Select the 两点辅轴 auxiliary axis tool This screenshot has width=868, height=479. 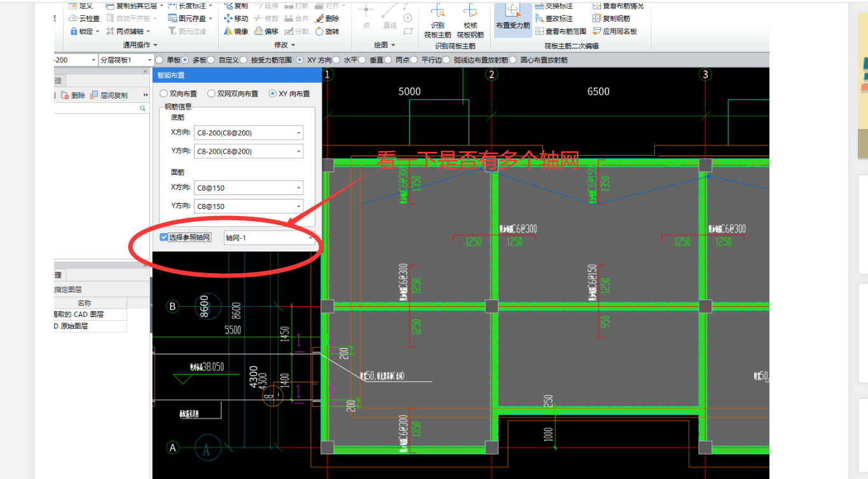pyautogui.click(x=128, y=31)
